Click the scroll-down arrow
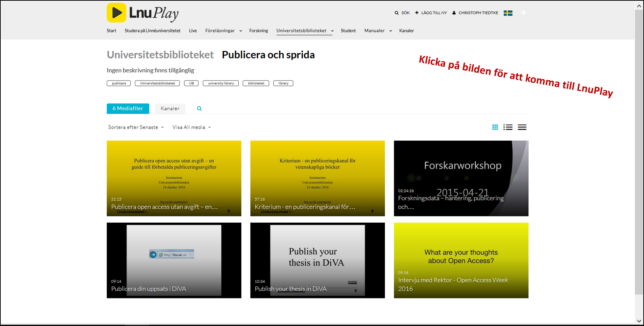The image size is (644, 326). point(639,321)
